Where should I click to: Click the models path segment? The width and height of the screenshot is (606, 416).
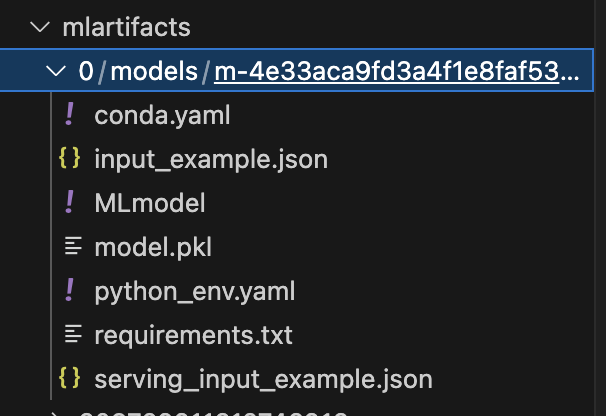[155, 72]
